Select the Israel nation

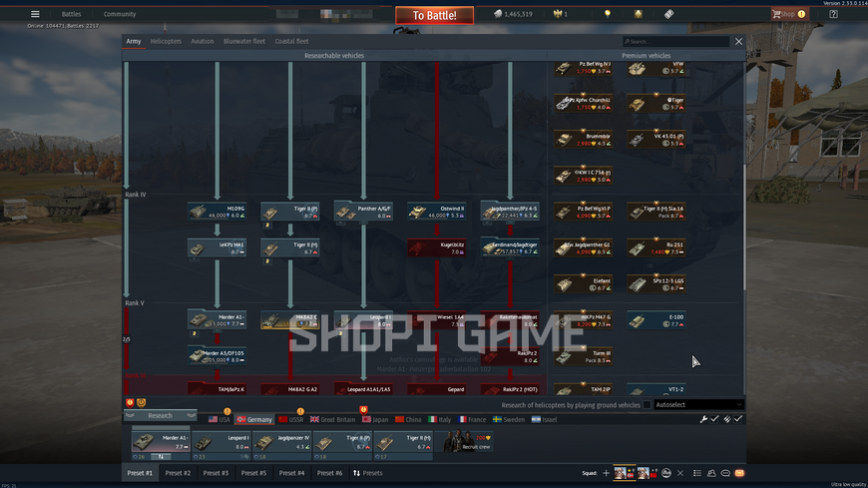click(544, 419)
